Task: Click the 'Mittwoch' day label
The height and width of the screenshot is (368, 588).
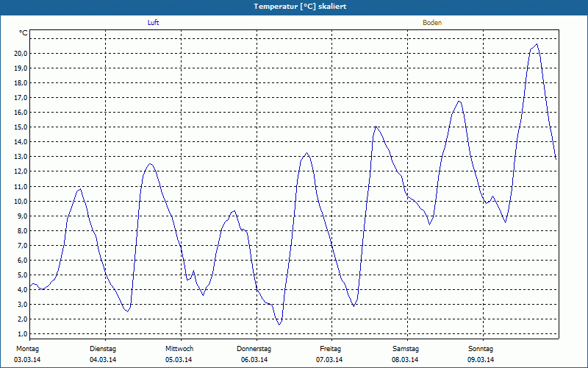Action: coord(179,349)
